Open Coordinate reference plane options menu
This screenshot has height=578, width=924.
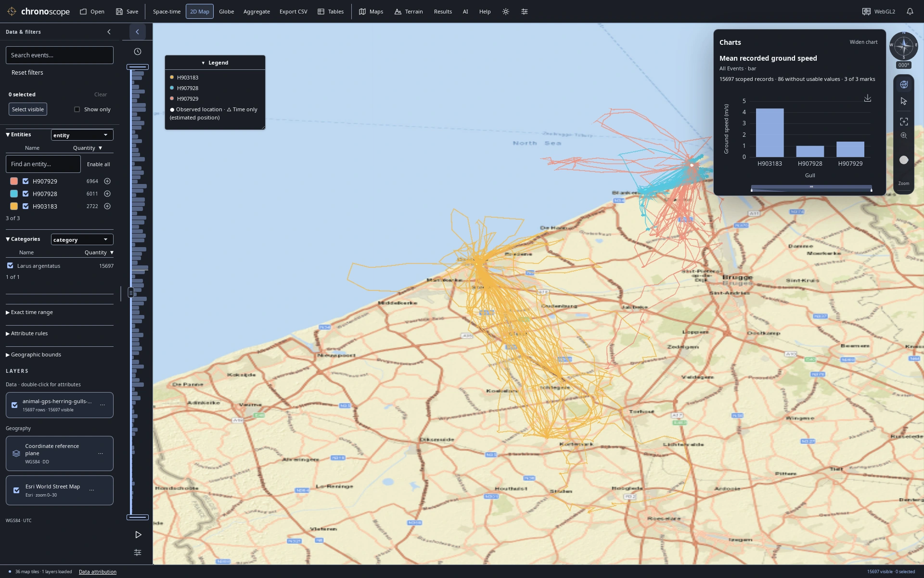pos(101,453)
